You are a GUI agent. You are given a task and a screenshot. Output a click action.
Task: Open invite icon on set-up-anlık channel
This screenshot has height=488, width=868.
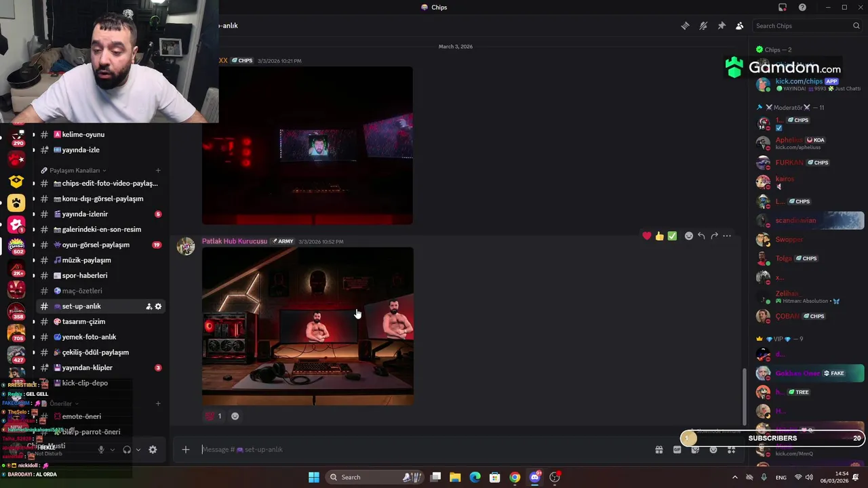[149, 306]
